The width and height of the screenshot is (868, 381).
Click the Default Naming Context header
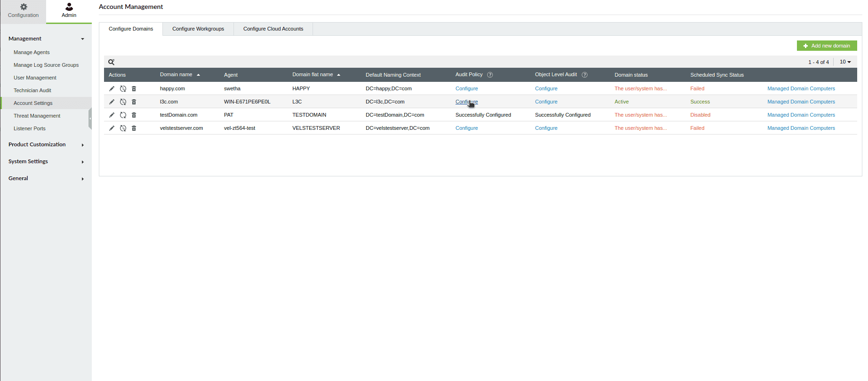pos(393,75)
